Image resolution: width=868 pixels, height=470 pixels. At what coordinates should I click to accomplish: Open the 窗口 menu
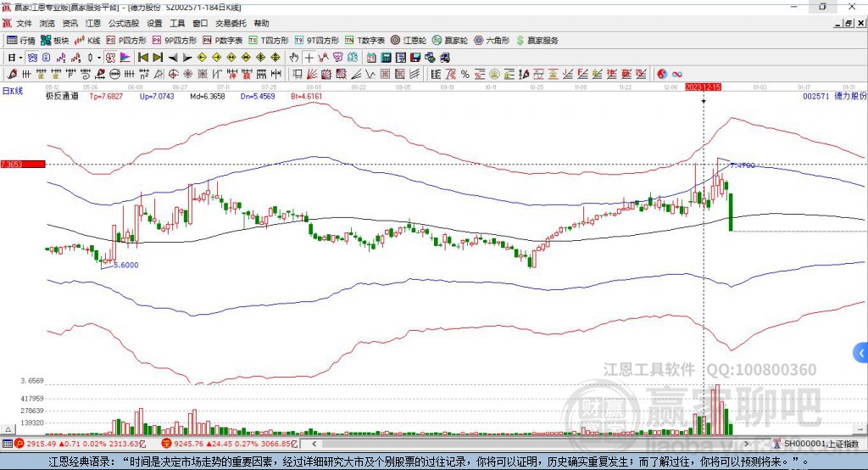coord(200,23)
